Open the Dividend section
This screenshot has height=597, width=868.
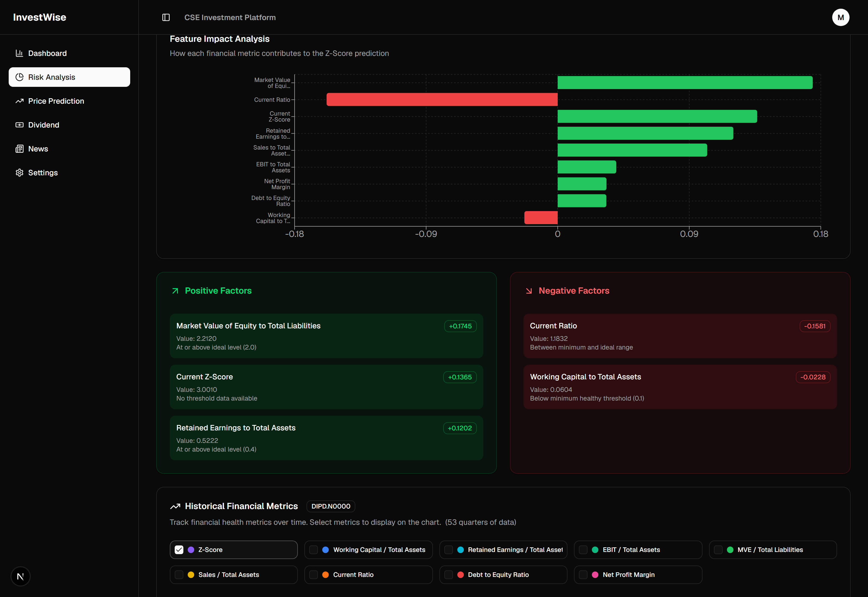click(x=69, y=125)
